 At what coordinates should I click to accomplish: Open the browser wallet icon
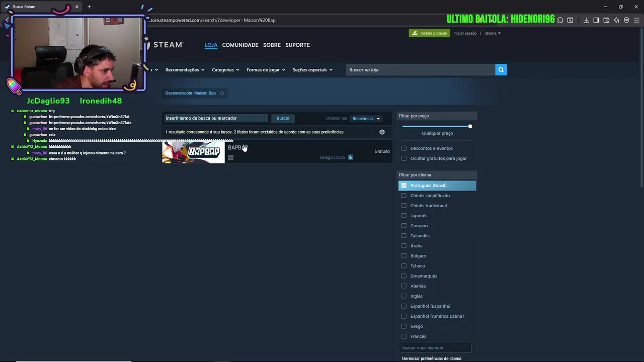click(x=606, y=20)
